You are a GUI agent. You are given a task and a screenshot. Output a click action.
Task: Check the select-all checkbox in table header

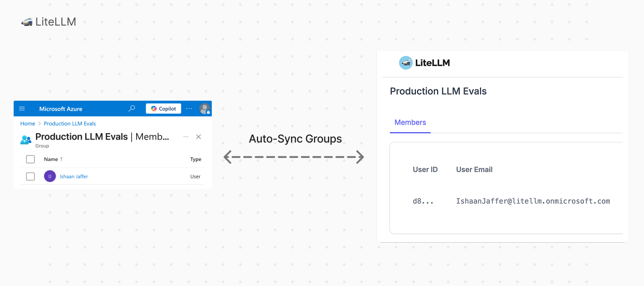31,159
